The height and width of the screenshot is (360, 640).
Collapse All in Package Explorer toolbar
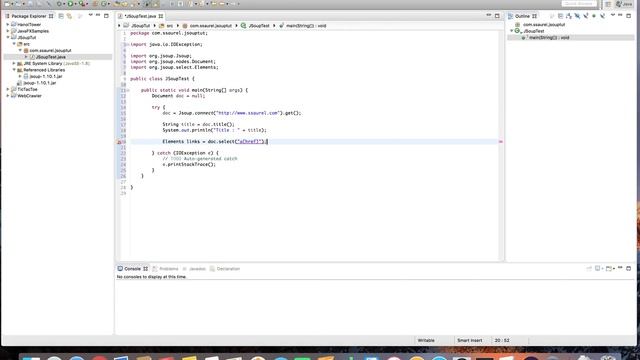[x=61, y=16]
